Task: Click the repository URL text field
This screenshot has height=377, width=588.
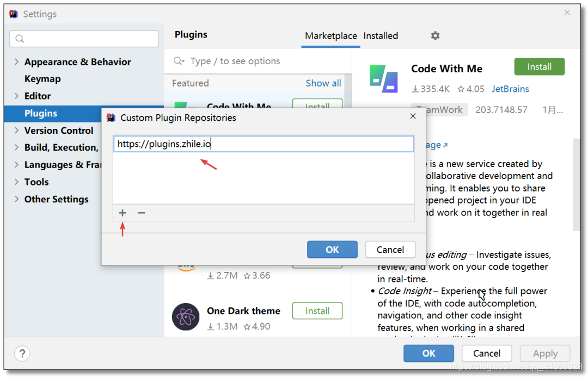Action: point(264,144)
